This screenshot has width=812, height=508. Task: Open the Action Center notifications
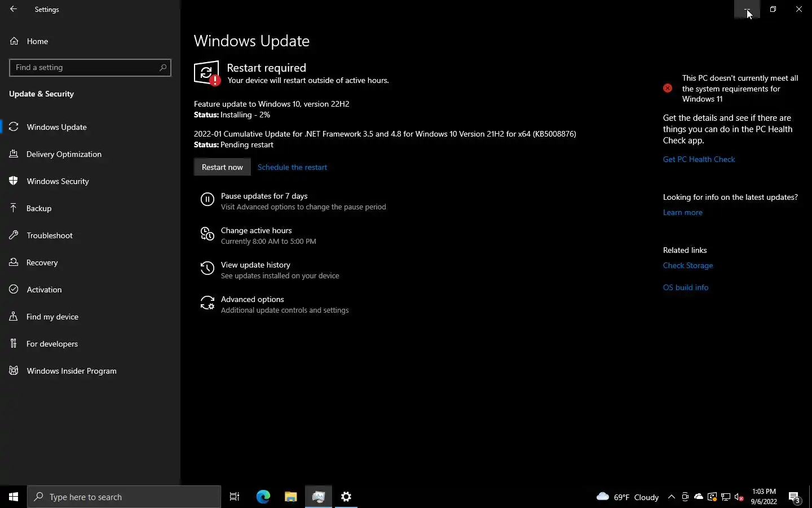795,497
